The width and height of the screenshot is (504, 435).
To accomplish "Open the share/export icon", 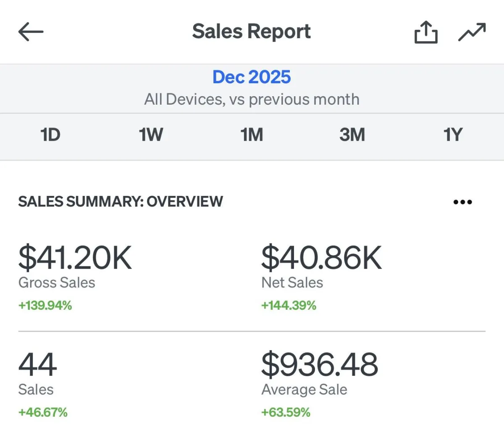I will [x=426, y=32].
